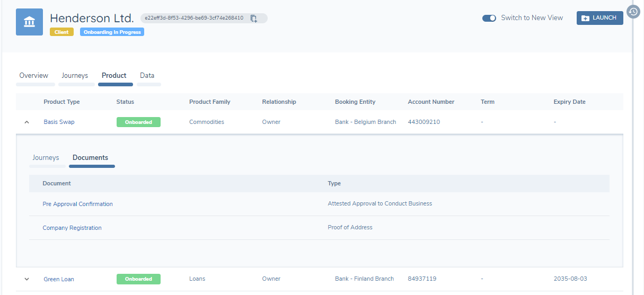Click the Booking Entity column header

click(x=355, y=102)
